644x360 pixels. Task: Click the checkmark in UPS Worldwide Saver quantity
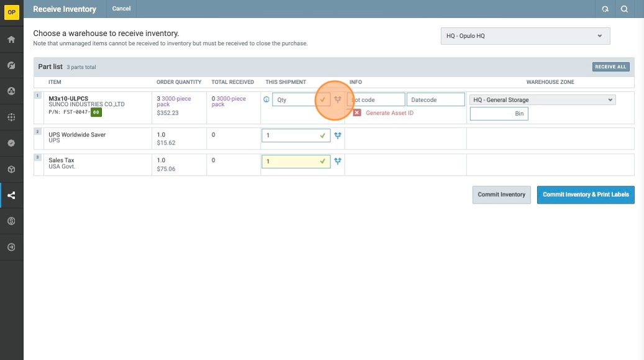click(x=322, y=135)
